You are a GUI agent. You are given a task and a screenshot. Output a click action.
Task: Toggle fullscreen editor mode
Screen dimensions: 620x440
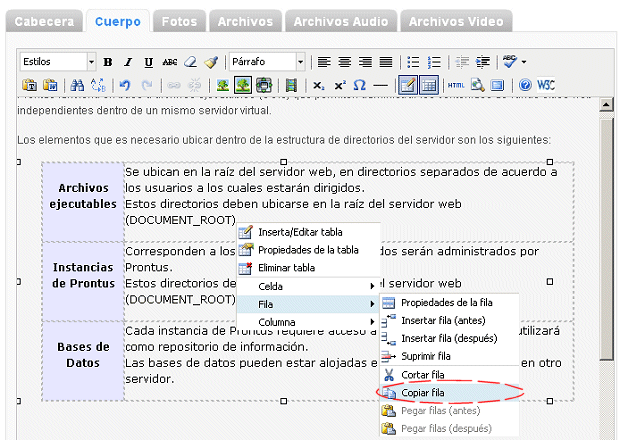[x=497, y=85]
